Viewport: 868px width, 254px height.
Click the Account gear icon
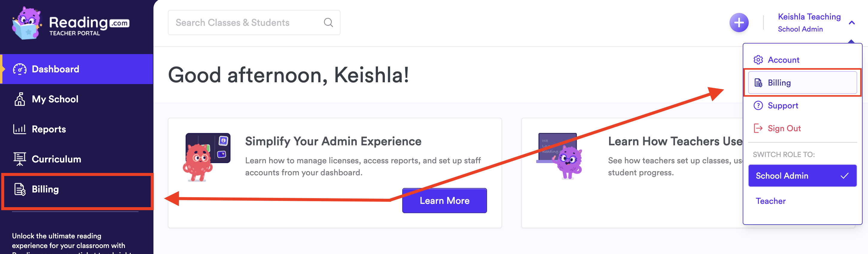pos(758,60)
